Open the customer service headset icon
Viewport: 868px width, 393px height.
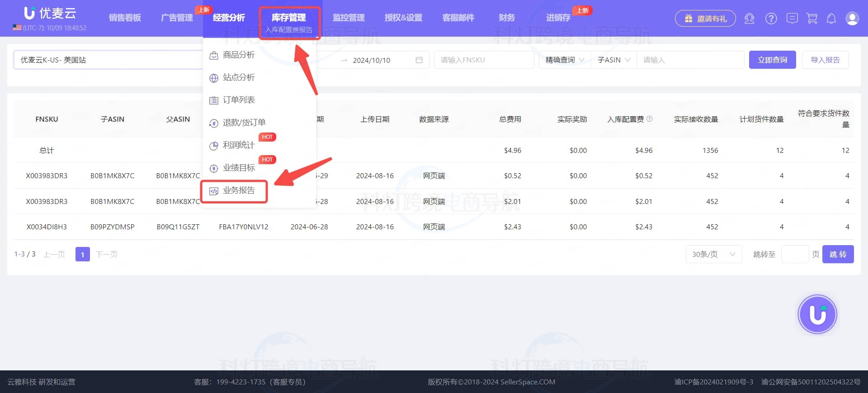pos(749,19)
